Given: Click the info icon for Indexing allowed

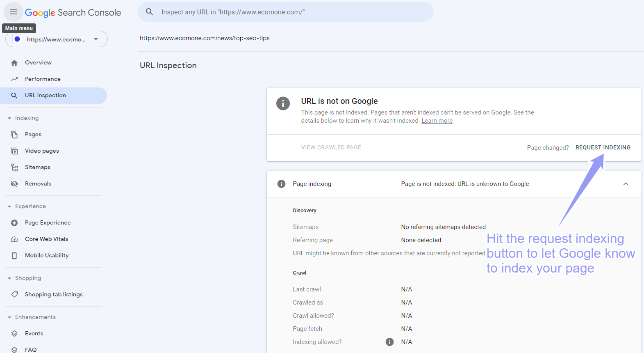Looking at the screenshot, I should click(389, 342).
